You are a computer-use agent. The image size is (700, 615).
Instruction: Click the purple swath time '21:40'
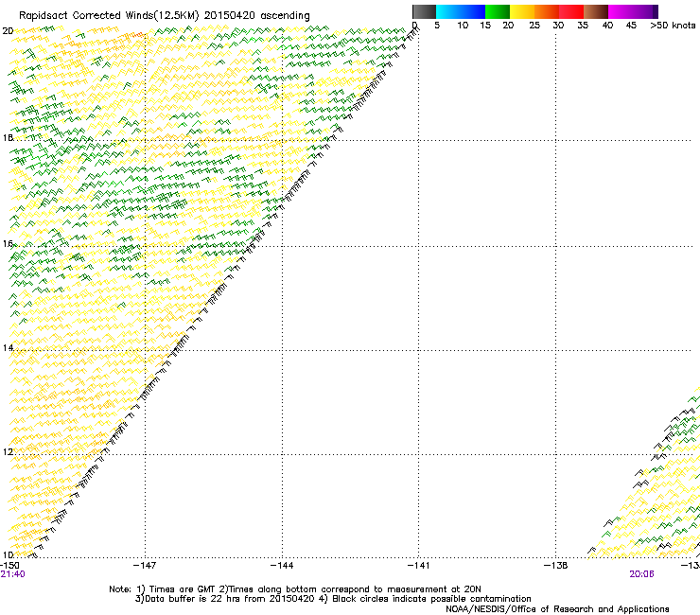click(12, 574)
